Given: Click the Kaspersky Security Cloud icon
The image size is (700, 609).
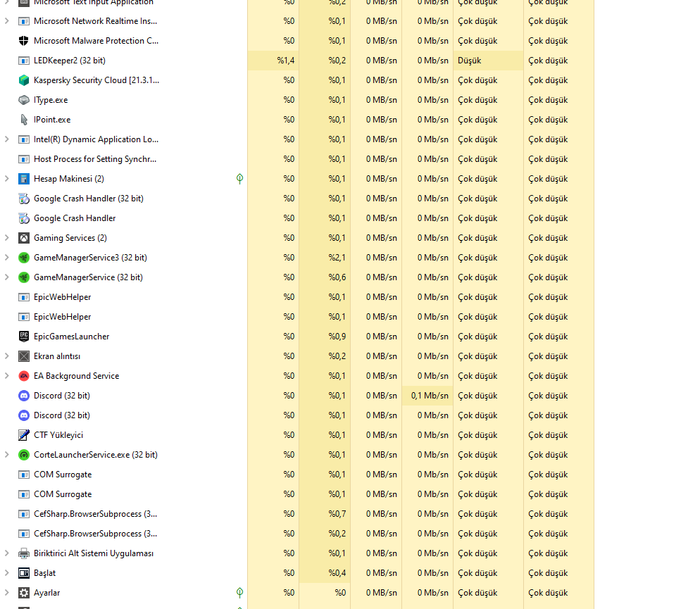Looking at the screenshot, I should coord(24,80).
